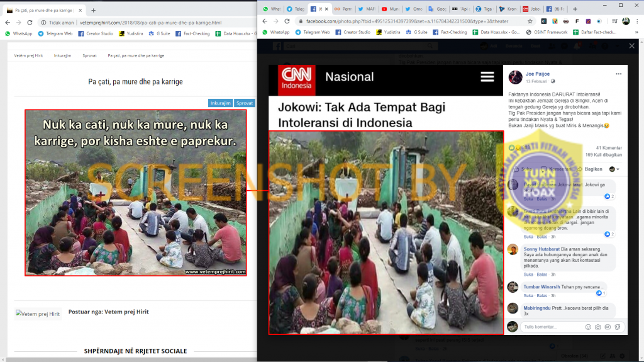Open Daftar Fact-check bookmark
Image resolution: width=644 pixels, height=362 pixels.
coord(594,32)
